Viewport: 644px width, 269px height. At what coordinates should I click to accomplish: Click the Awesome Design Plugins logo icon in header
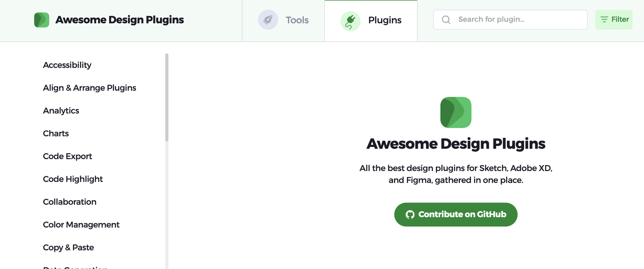tap(42, 20)
